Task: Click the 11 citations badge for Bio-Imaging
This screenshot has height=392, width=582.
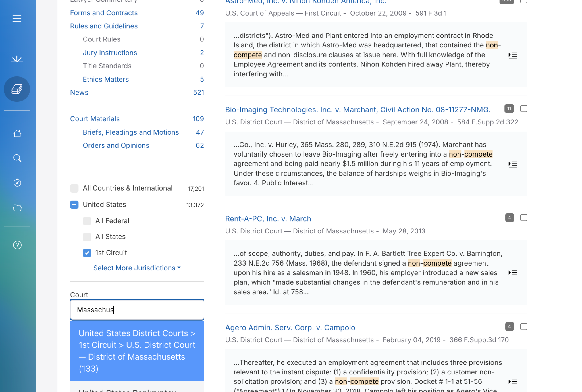Action: [509, 109]
